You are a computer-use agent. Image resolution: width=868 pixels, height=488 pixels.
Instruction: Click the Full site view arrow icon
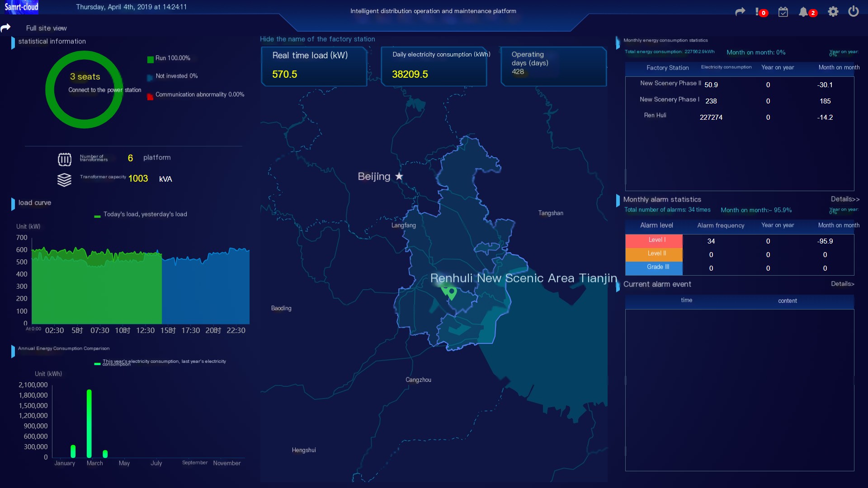tap(5, 28)
